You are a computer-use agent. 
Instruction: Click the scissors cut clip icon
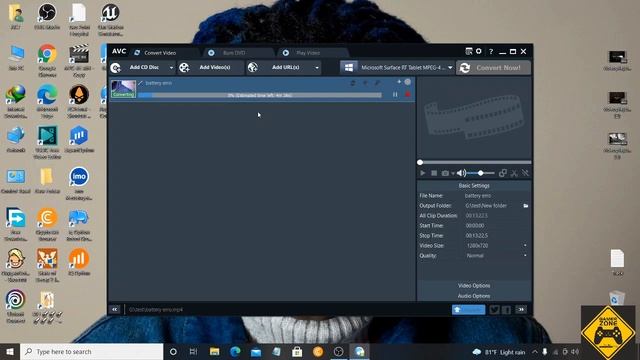coord(514,173)
